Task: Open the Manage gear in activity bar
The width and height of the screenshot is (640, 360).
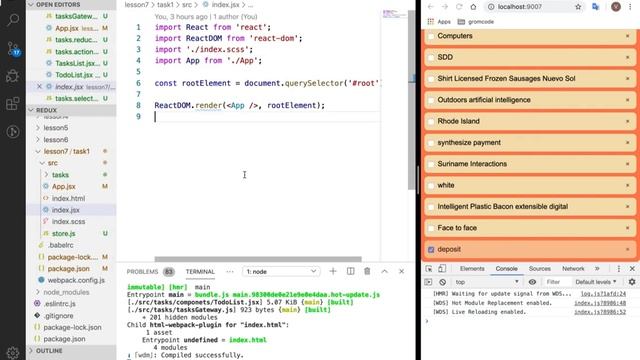Action: pos(13,352)
